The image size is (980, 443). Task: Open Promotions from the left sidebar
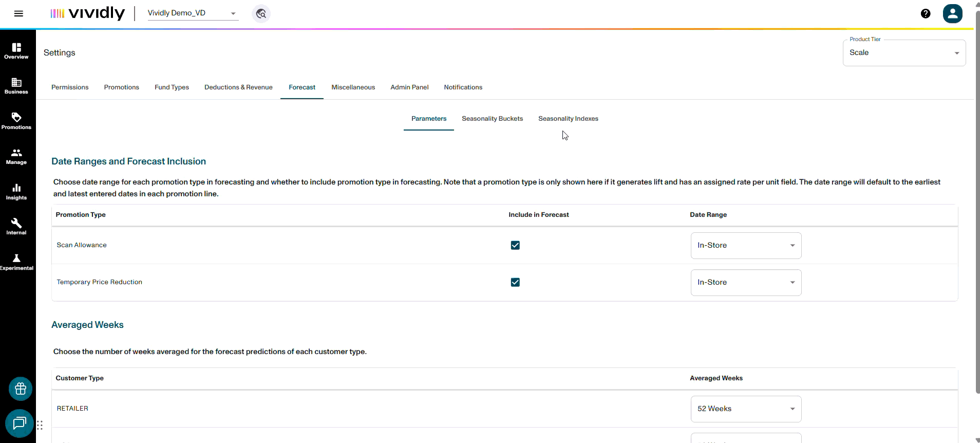[x=16, y=121]
